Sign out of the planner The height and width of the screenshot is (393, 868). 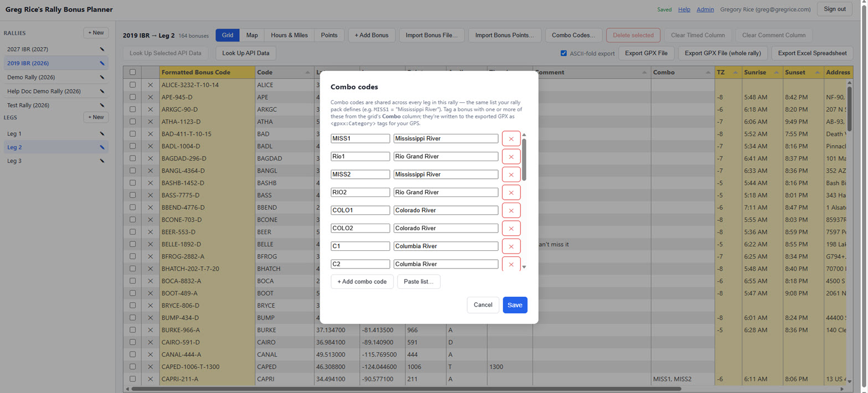pos(835,9)
